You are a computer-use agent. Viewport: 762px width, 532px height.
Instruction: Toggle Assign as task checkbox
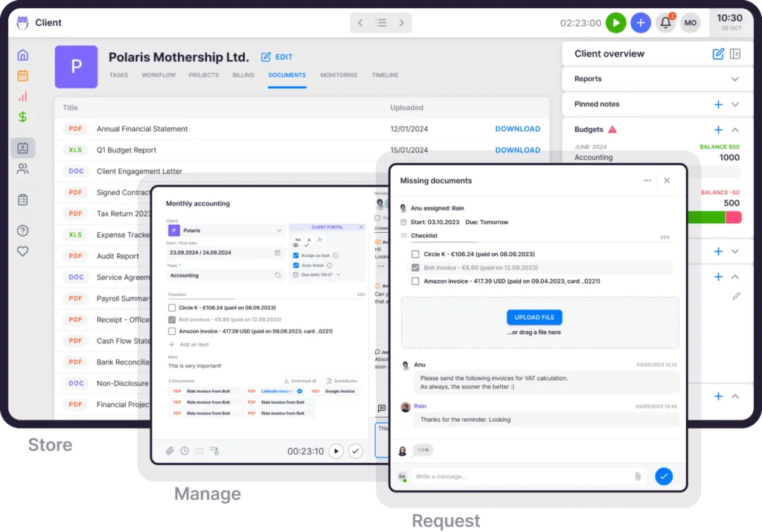[295, 255]
